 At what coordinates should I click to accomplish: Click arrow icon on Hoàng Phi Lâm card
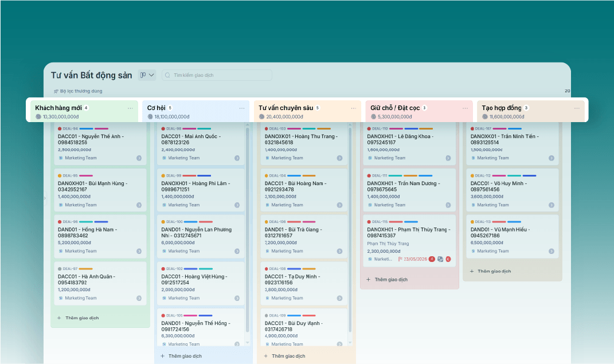237,205
